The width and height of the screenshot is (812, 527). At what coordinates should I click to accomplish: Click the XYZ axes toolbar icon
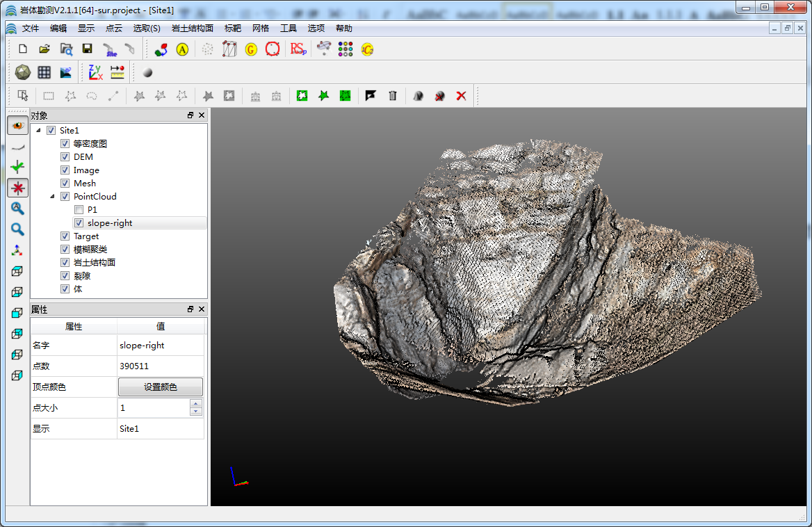(x=95, y=72)
